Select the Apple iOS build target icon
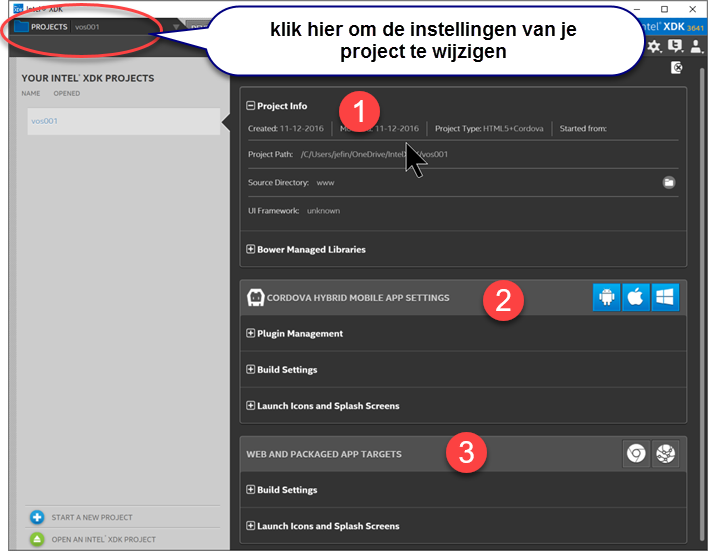Image resolution: width=708 pixels, height=551 pixels. pos(636,297)
